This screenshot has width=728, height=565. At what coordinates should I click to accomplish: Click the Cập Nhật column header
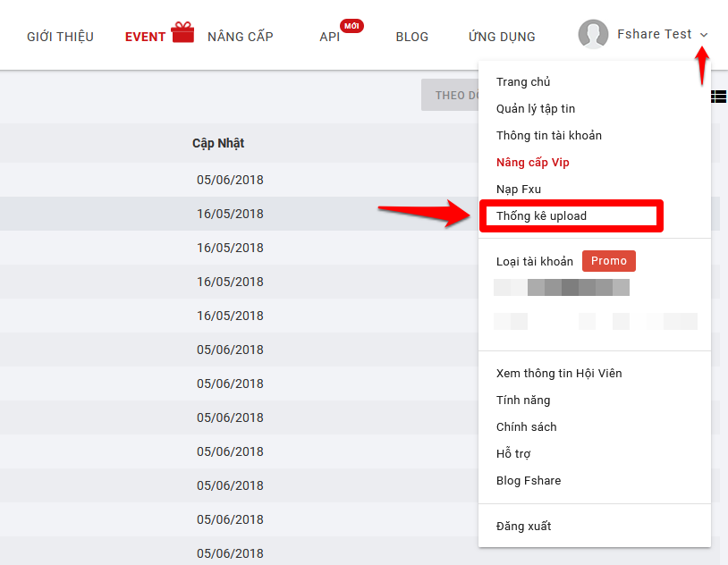[x=218, y=143]
